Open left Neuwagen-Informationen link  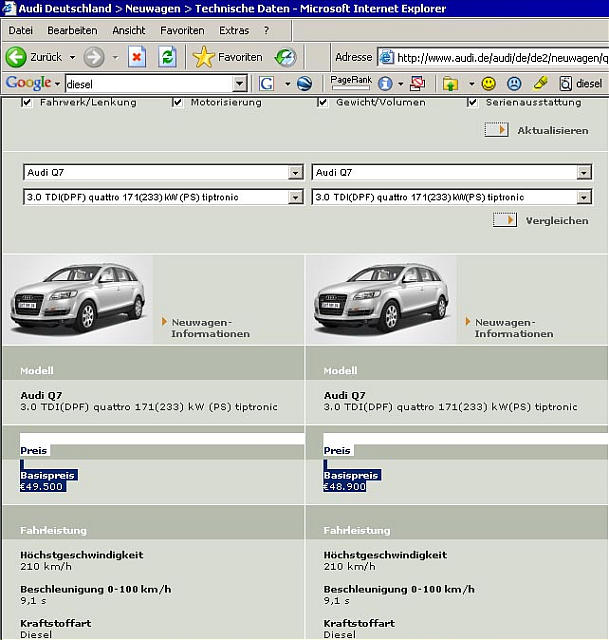[210, 328]
